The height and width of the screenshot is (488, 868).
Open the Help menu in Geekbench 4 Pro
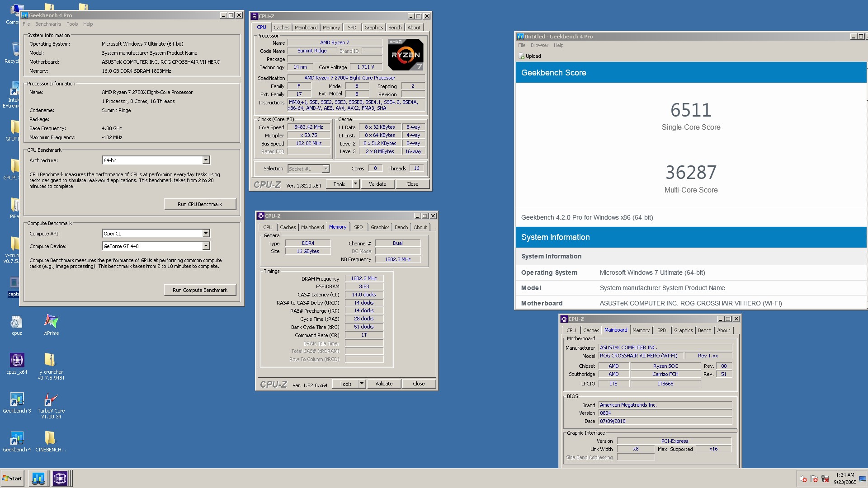(x=88, y=24)
